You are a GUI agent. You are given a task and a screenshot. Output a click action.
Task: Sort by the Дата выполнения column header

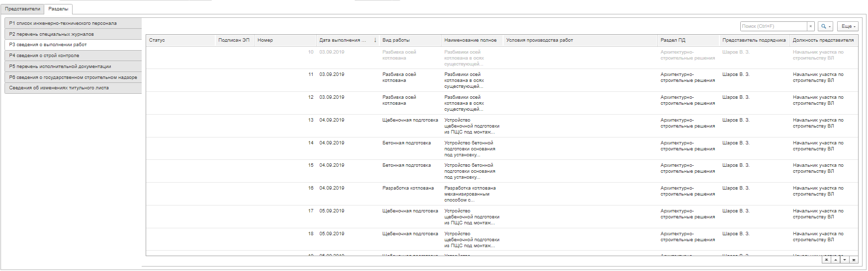tap(343, 40)
